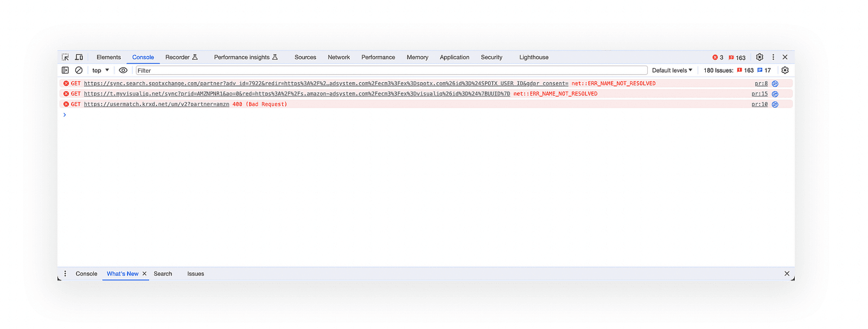
Task: Open source location pr:8
Action: (761, 84)
